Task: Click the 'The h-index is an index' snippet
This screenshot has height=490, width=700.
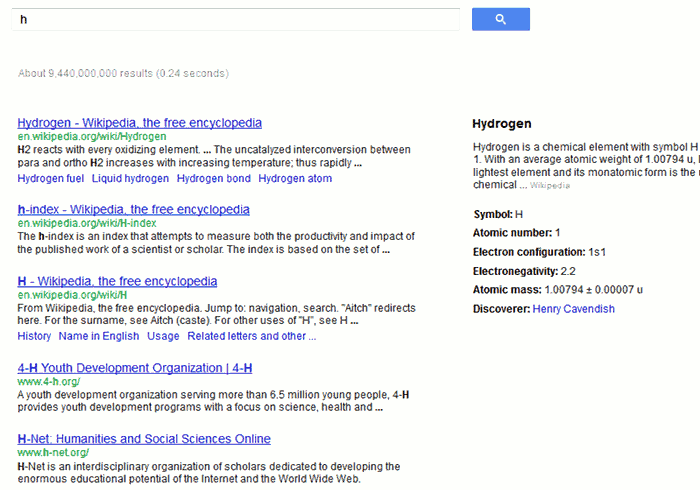Action: tap(216, 243)
